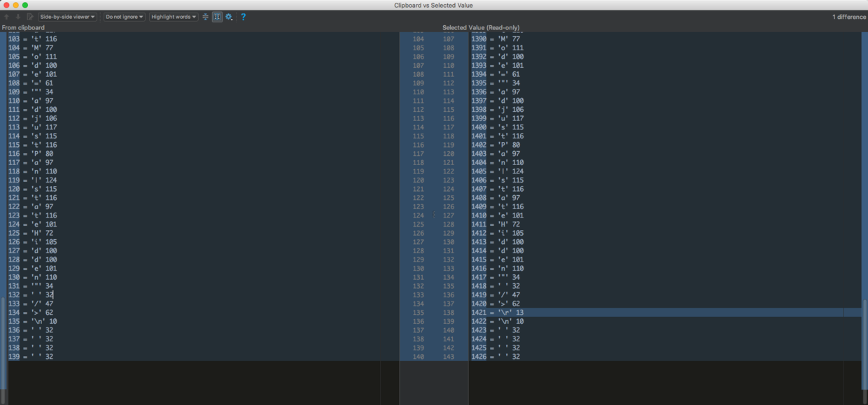The width and height of the screenshot is (868, 405).
Task: Open the Highlight words dropdown
Action: point(174,17)
